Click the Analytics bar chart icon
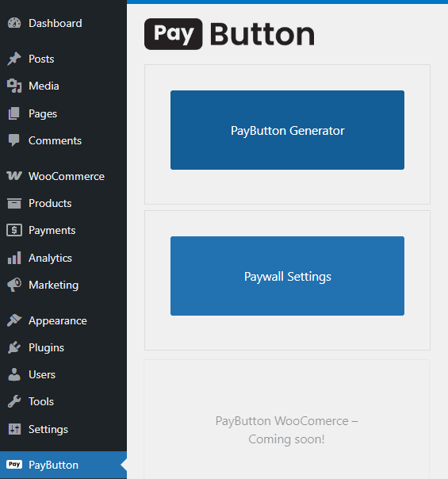This screenshot has height=479, width=448. pyautogui.click(x=14, y=258)
